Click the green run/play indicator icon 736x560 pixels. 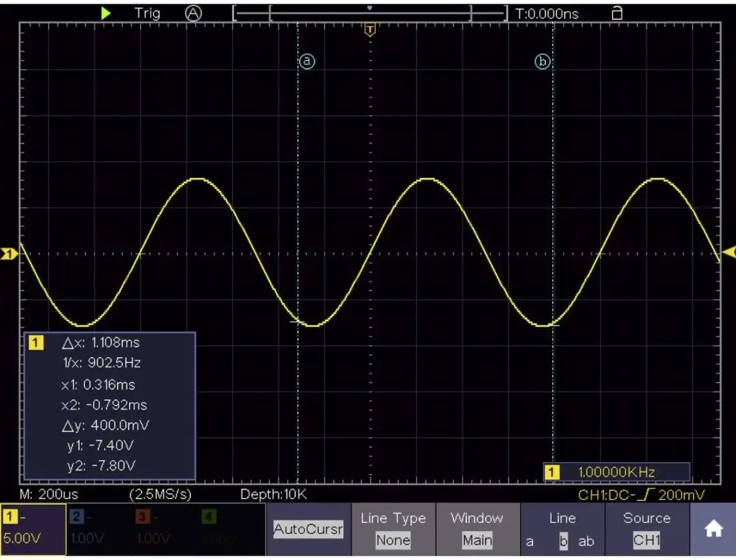pyautogui.click(x=106, y=13)
